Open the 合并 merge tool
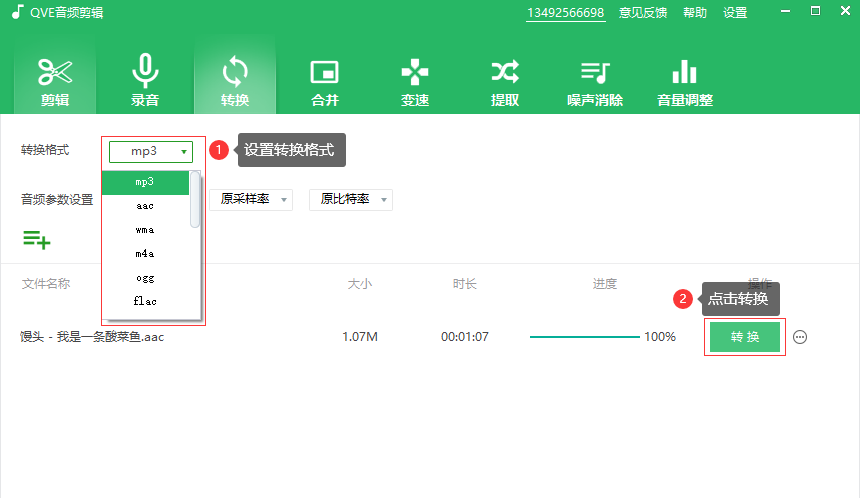 point(325,81)
